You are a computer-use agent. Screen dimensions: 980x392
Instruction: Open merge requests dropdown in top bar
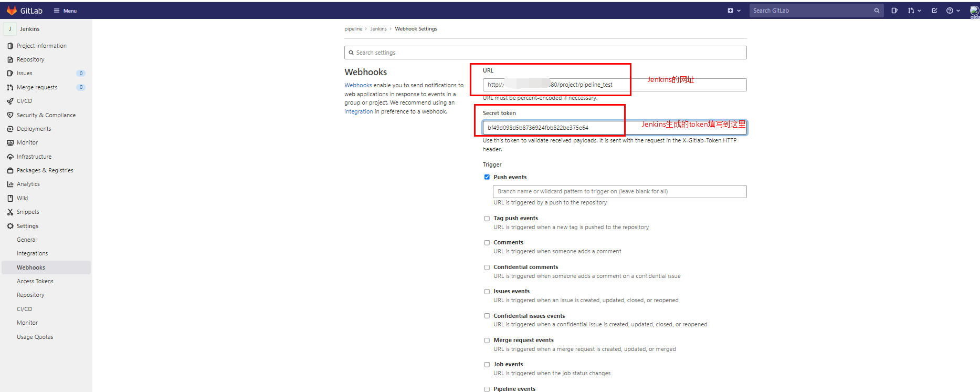[x=914, y=11]
